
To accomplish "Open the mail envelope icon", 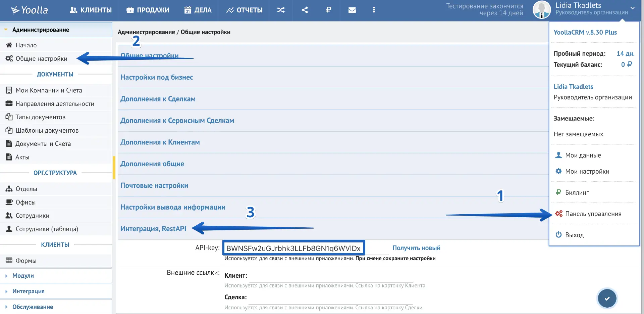I will [352, 10].
